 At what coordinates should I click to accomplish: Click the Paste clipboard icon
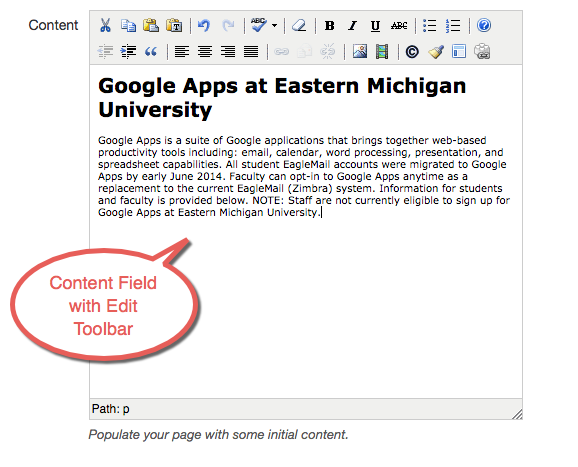[x=151, y=25]
